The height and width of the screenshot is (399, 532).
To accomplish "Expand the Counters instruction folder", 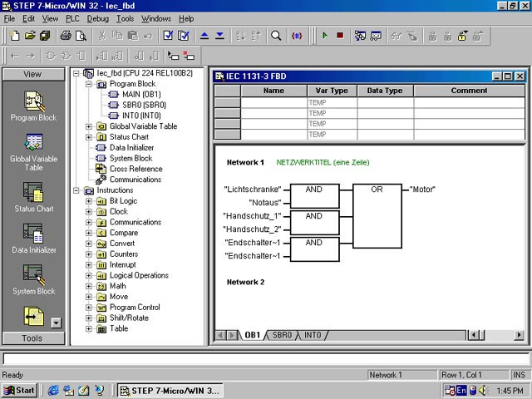I will click(x=89, y=254).
